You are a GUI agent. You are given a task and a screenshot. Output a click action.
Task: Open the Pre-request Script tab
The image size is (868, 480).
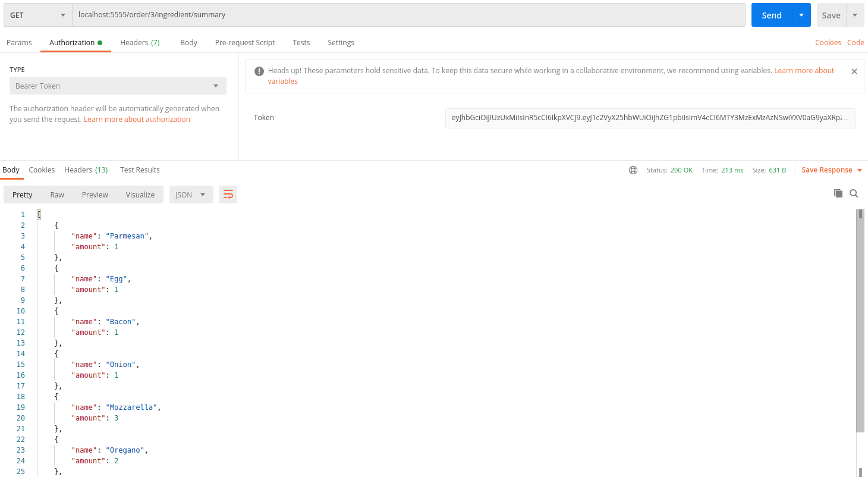[x=245, y=43]
